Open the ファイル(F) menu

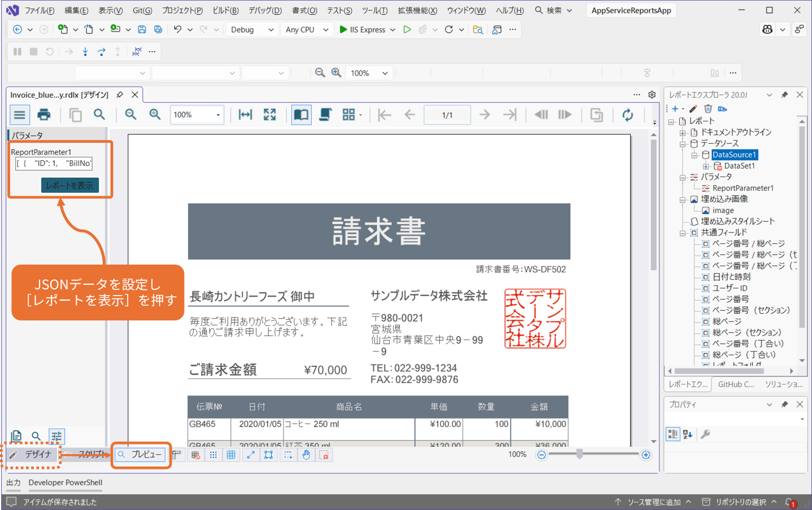pyautogui.click(x=40, y=10)
